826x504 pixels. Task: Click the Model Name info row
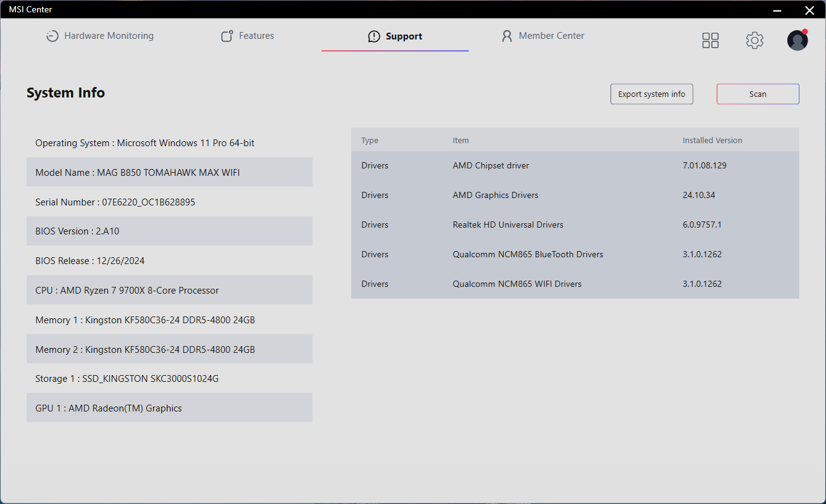(169, 173)
